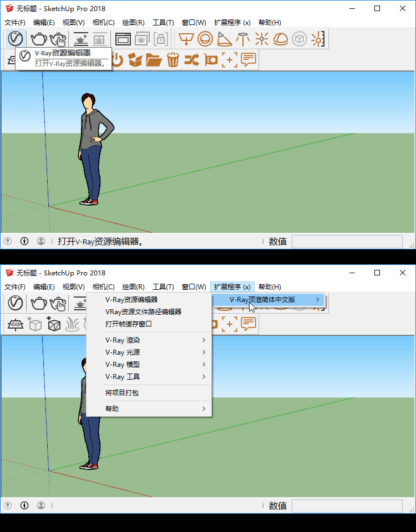Click V-Ray asset editor icon in menu window
416x532 pixels.
(16, 303)
